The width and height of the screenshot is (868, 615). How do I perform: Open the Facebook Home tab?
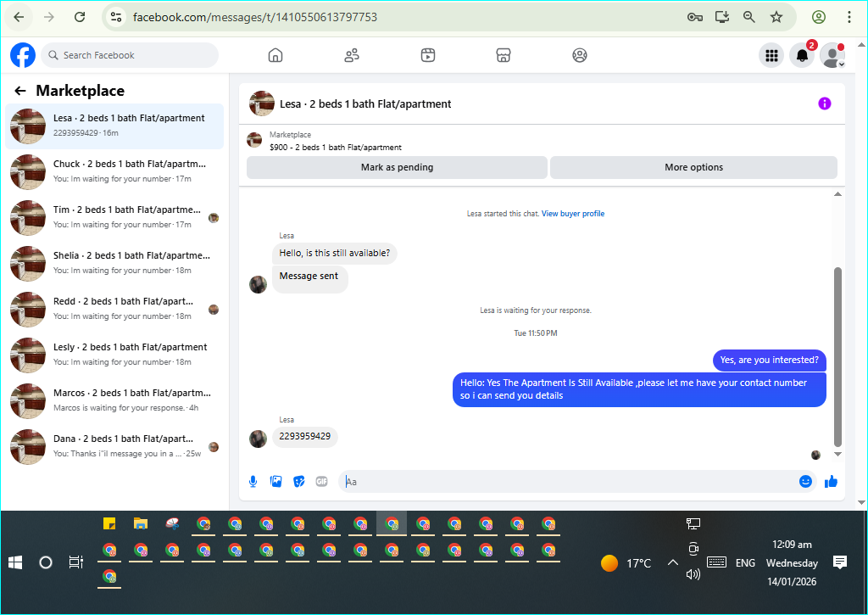(275, 55)
